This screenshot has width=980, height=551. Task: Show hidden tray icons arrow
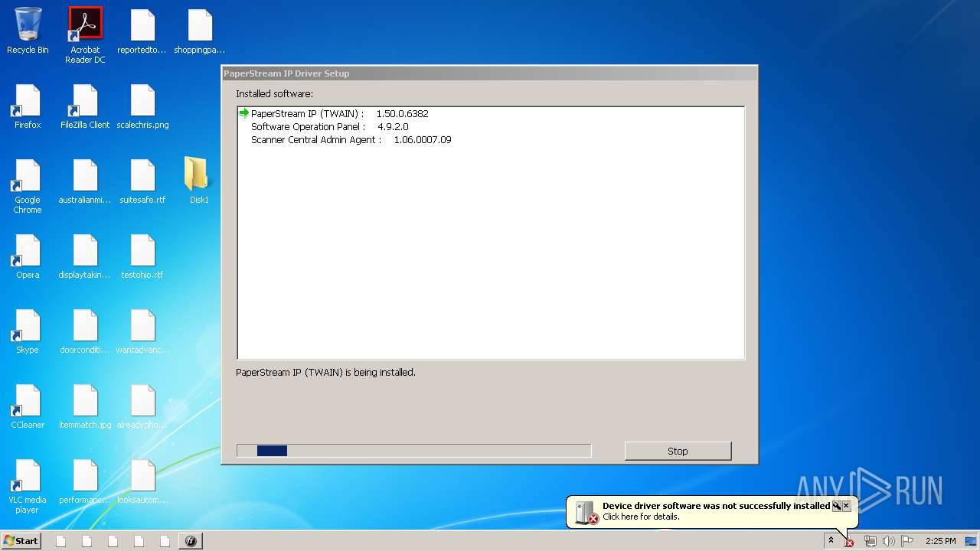(831, 540)
